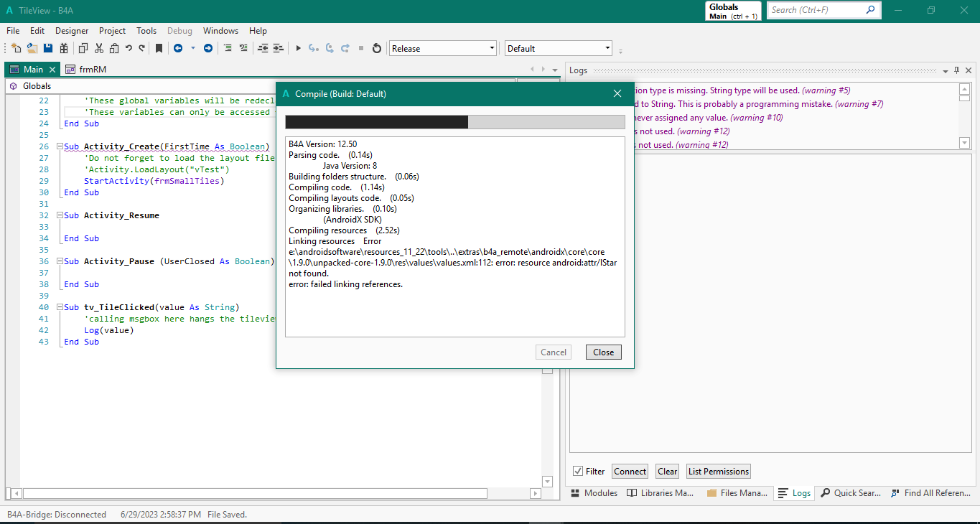Open the Libraries Manager bottom tab
Image resolution: width=980 pixels, height=524 pixels.
tap(661, 493)
